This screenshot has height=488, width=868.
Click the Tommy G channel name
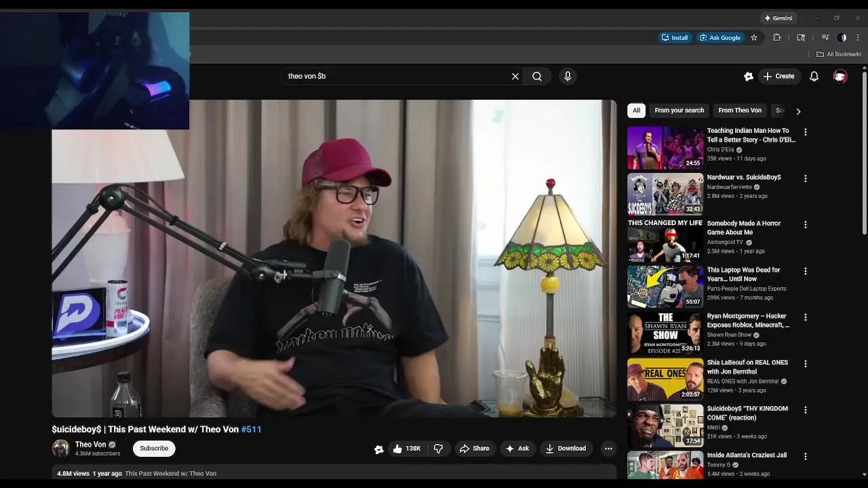pos(718,465)
